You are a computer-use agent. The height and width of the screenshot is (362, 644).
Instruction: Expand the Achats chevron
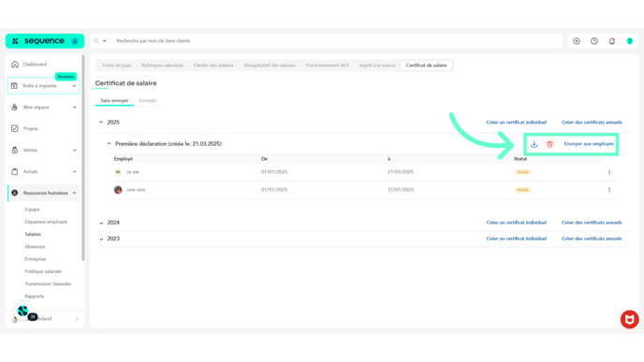click(x=74, y=171)
